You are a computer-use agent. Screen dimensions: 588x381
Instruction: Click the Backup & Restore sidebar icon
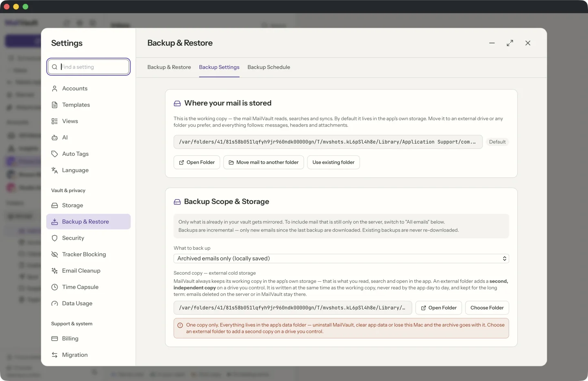55,222
